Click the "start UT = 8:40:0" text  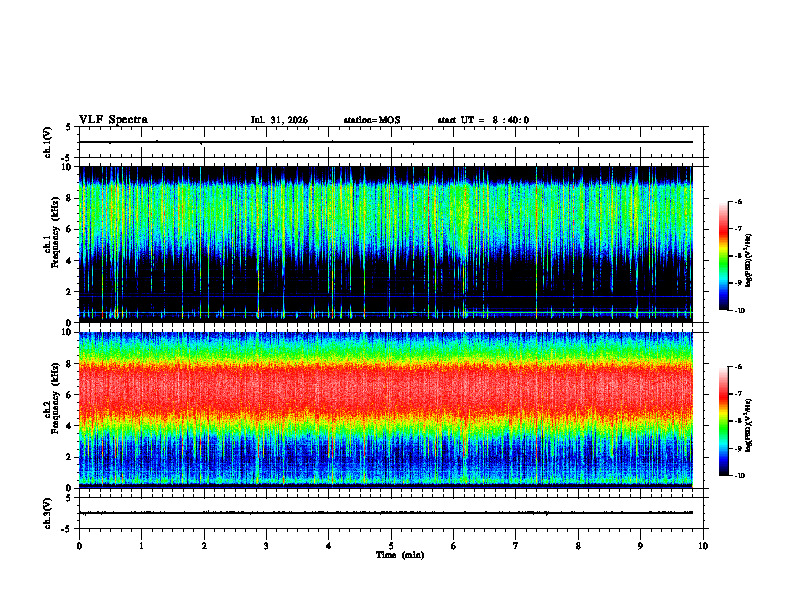point(483,120)
